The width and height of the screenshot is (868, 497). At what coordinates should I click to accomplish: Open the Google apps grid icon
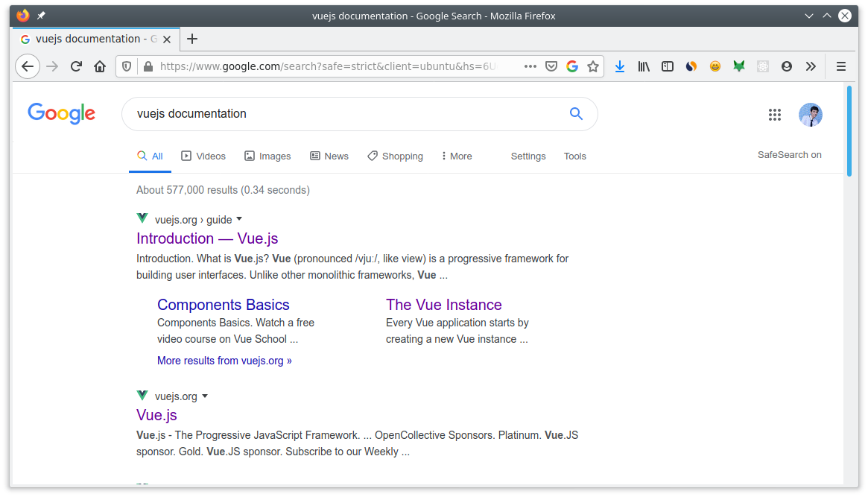(x=775, y=115)
